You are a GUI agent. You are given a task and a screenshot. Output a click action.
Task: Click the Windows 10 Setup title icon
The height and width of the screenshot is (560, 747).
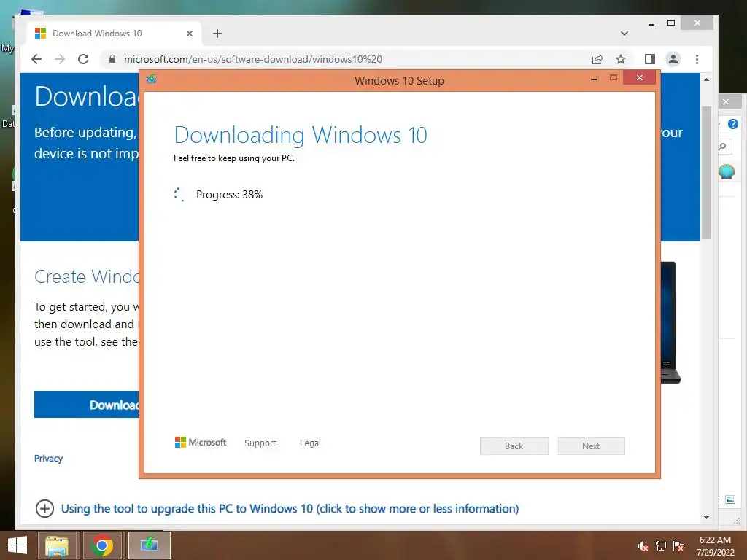coord(152,79)
